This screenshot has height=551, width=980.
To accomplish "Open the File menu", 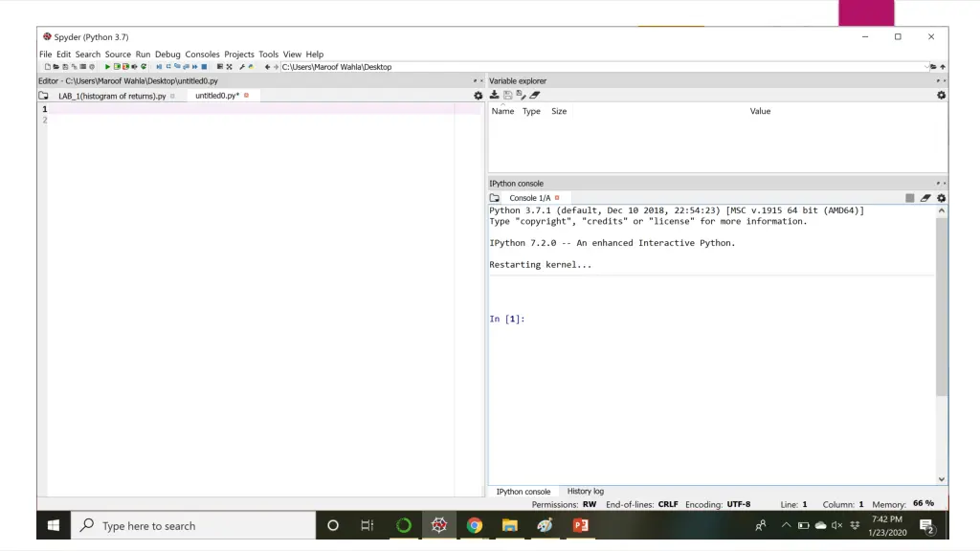I will 46,55.
